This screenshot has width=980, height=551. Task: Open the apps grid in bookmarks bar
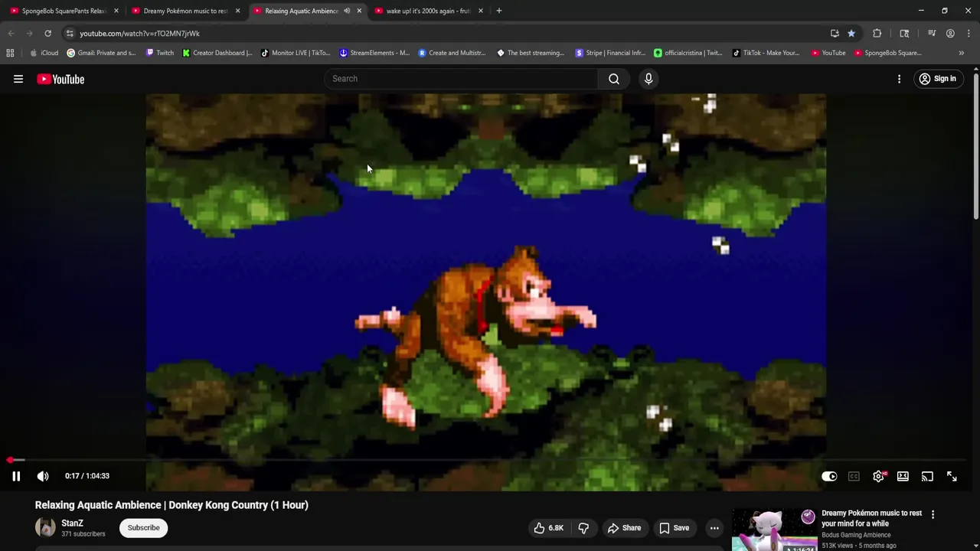pos(10,53)
